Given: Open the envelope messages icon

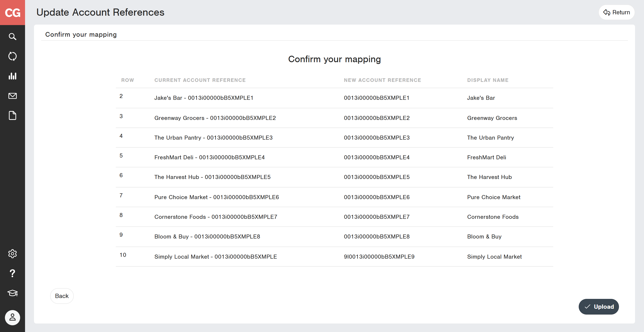Looking at the screenshot, I should (13, 96).
